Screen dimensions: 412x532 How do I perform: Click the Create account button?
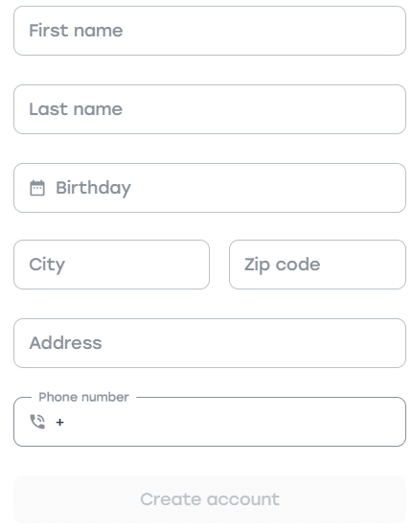click(x=210, y=499)
